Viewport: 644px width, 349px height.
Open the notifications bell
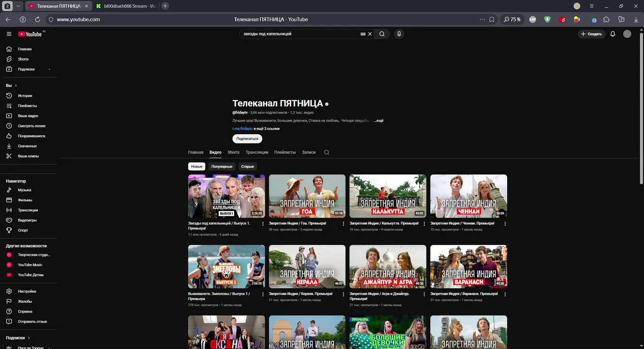pyautogui.click(x=613, y=34)
